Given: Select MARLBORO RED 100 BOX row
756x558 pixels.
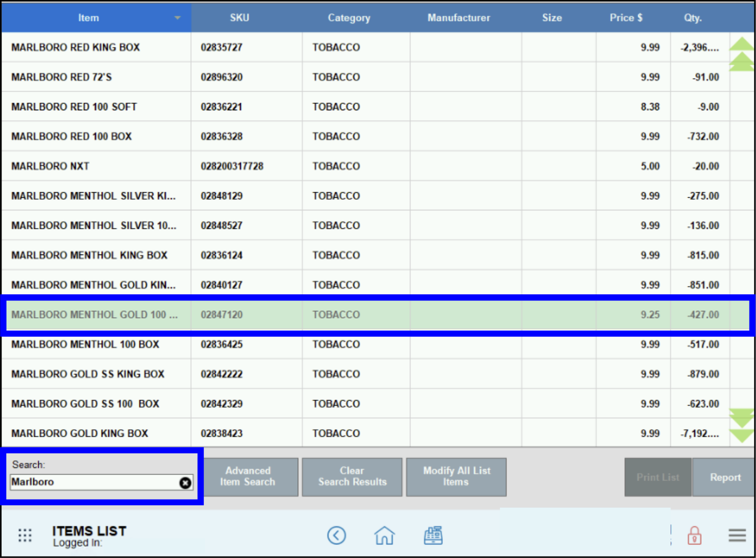Looking at the screenshot, I should click(x=366, y=136).
